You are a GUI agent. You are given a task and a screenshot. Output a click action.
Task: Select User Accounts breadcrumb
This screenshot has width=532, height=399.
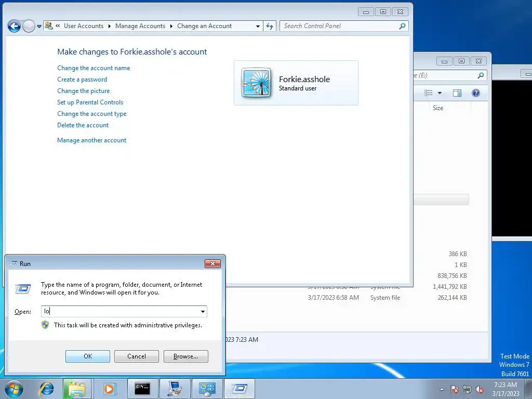(x=84, y=26)
